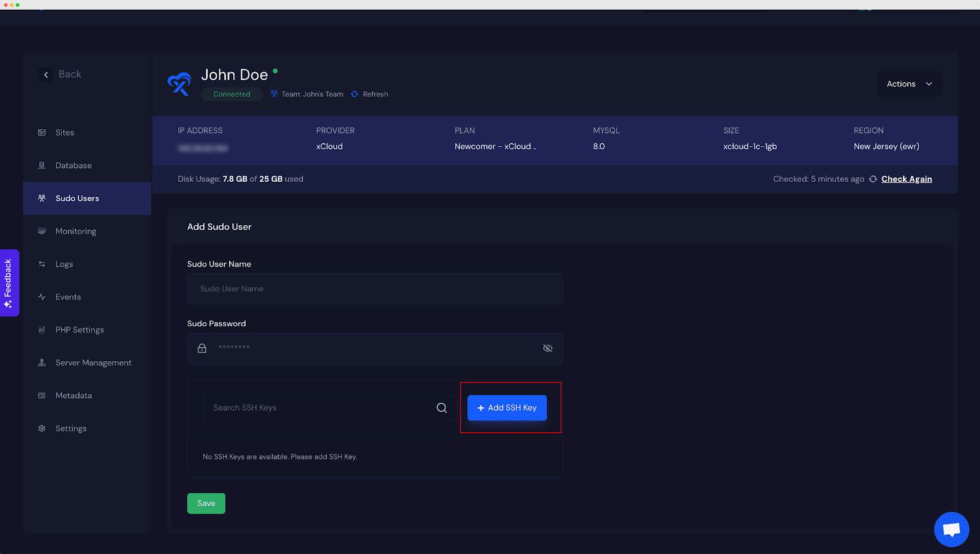Screen dimensions: 980x554
Task: Open the live chat bubble
Action: 951,529
